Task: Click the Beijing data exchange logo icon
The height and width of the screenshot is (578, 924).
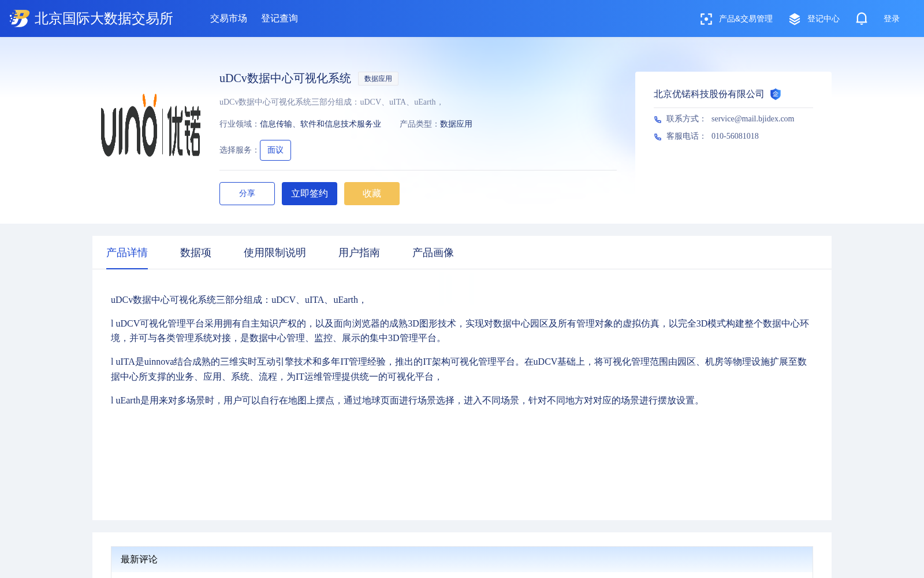Action: 20,18
